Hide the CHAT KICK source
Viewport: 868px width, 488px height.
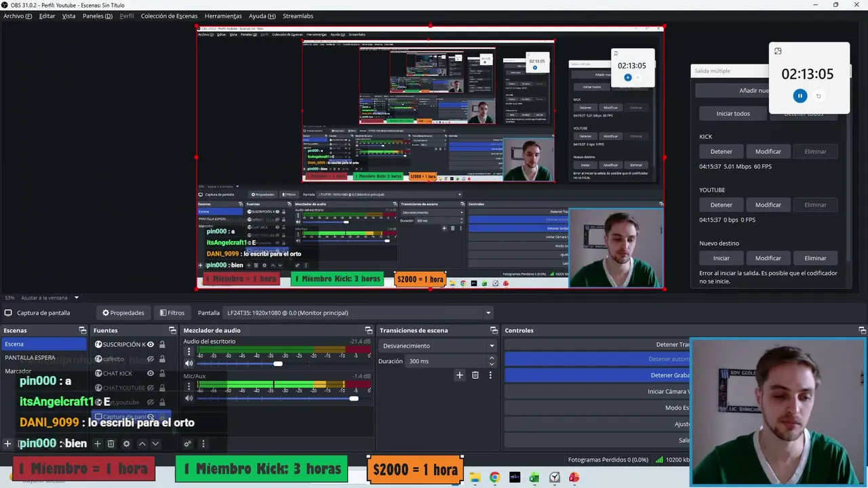pyautogui.click(x=151, y=373)
